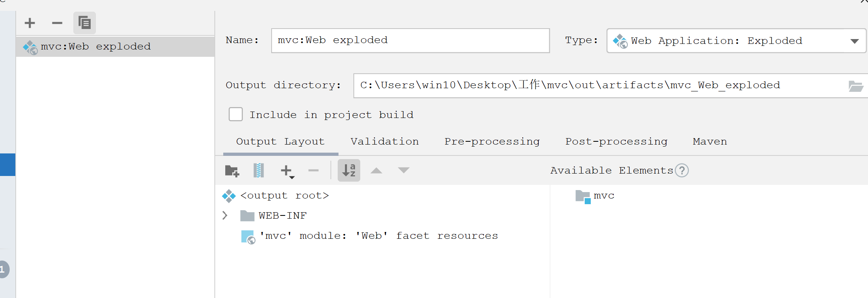Image resolution: width=868 pixels, height=298 pixels.
Task: Create archive in output layout
Action: [x=259, y=171]
